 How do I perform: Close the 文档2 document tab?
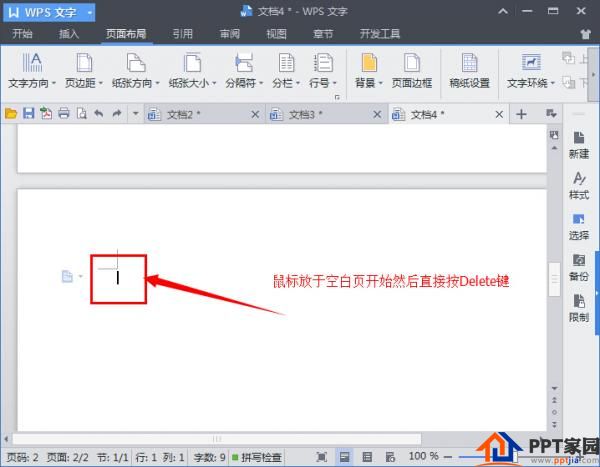tap(255, 114)
